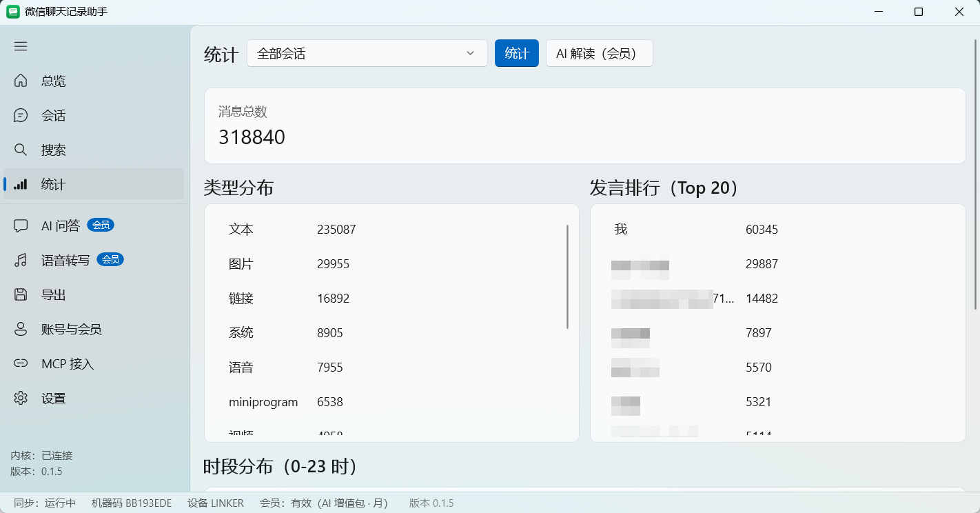Select the 语音转写 music note icon

click(21, 260)
